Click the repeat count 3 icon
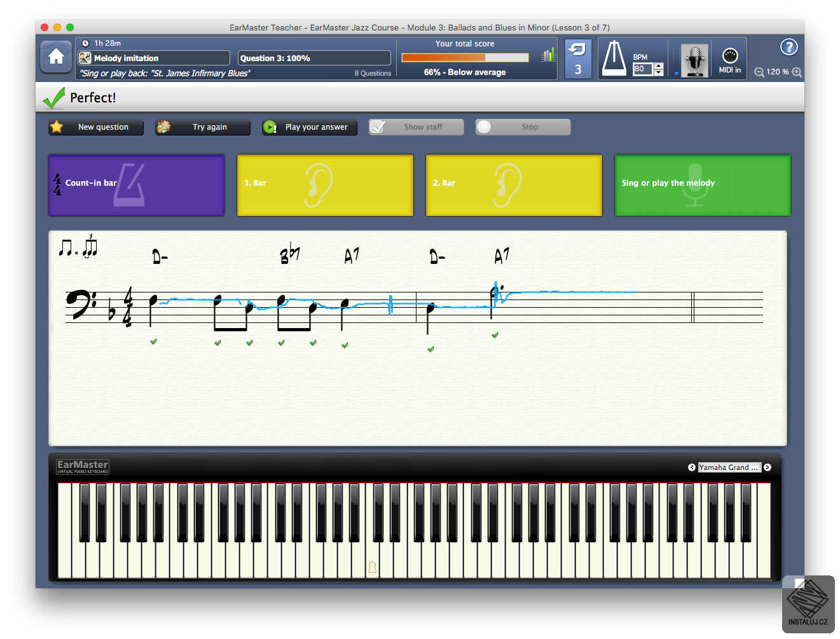This screenshot has width=840, height=639. coord(578,58)
